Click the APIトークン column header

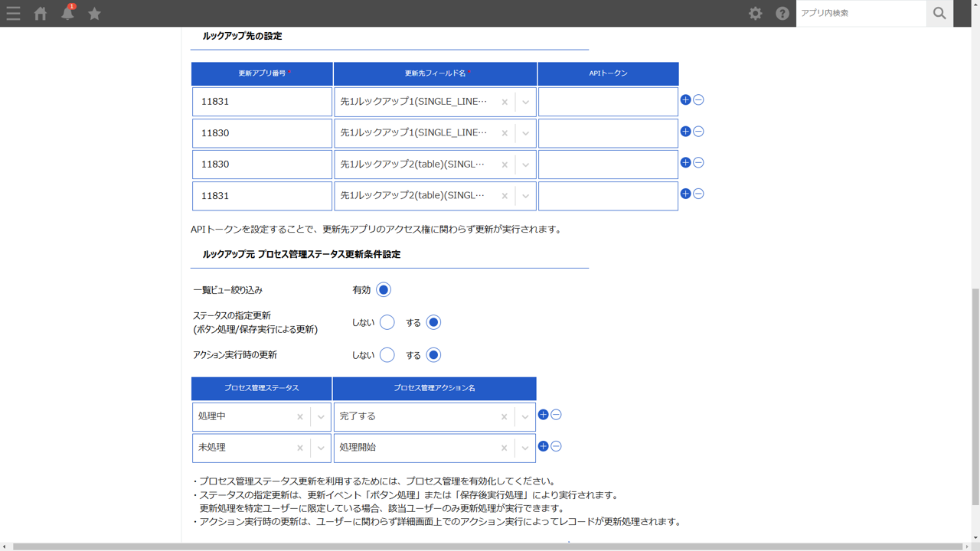tap(608, 73)
